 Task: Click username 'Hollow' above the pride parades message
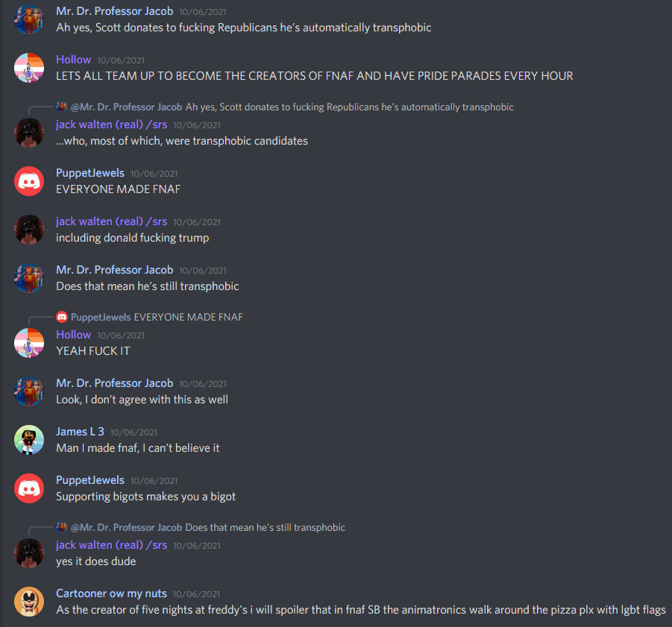[x=74, y=60]
